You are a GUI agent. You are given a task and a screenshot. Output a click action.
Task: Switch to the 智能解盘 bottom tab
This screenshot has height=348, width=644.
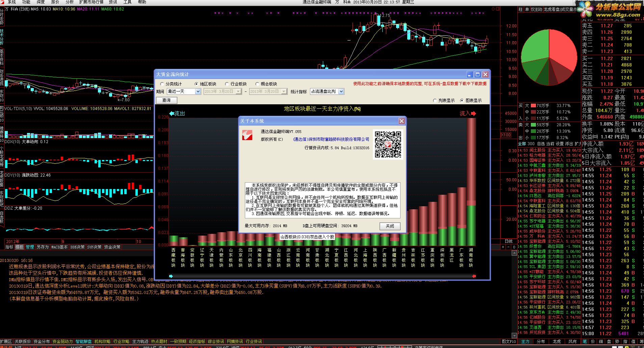(x=83, y=342)
